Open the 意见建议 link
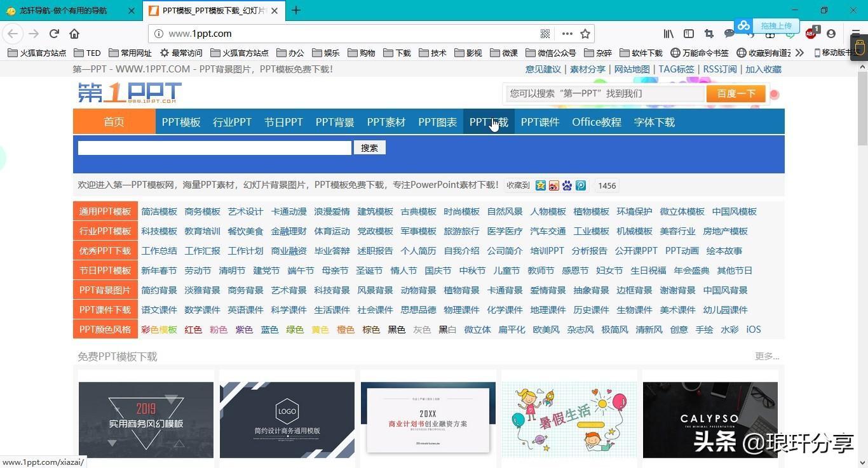Screen dimensions: 868x468 tap(543, 69)
